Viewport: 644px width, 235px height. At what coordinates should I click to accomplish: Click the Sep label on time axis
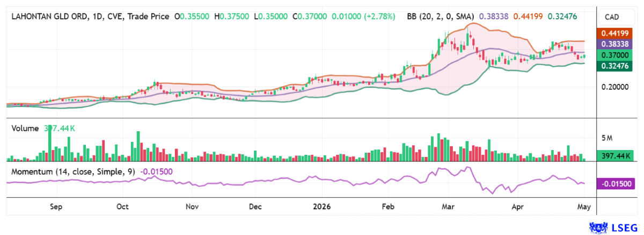tap(56, 206)
